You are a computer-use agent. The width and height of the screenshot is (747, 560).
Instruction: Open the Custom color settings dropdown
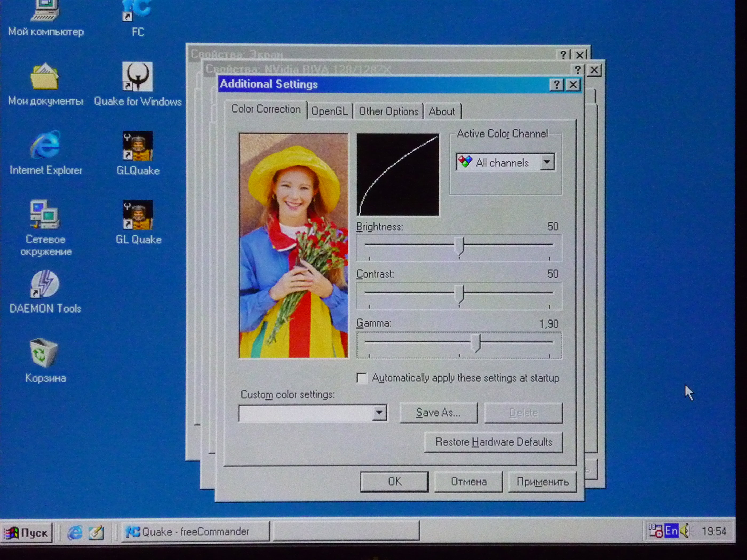point(379,413)
